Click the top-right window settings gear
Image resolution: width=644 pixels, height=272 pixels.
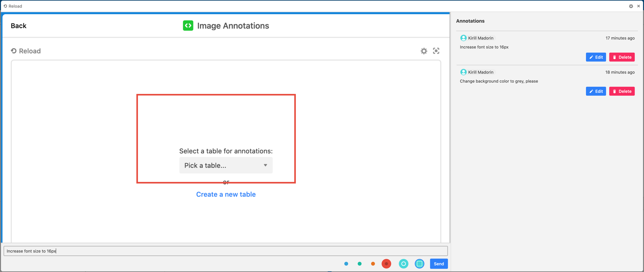tap(631, 6)
